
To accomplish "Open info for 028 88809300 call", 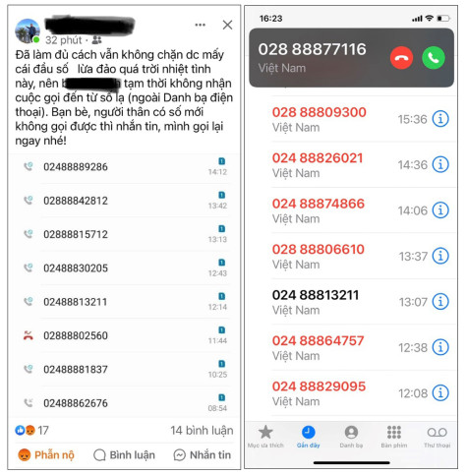I will click(x=440, y=119).
